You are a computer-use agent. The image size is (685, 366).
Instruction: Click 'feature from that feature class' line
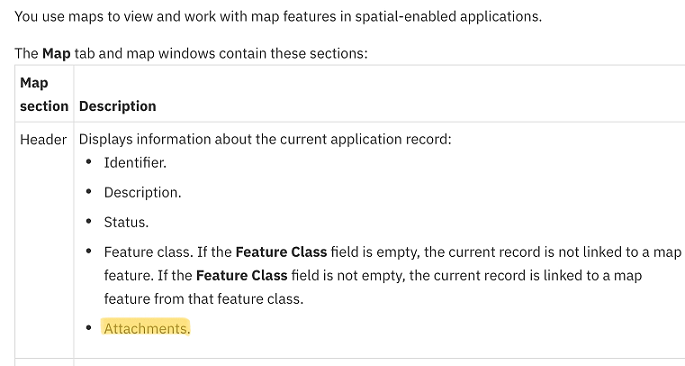pos(204,299)
